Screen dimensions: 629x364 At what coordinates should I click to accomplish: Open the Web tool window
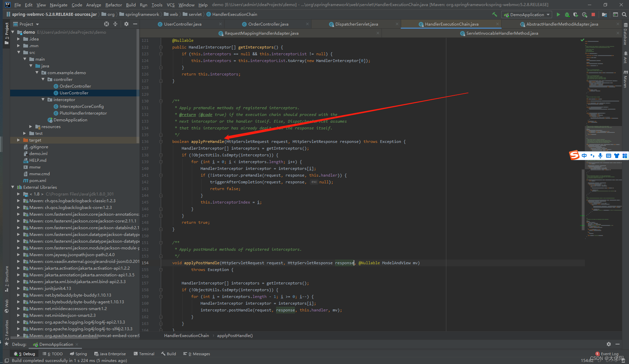coord(6,306)
